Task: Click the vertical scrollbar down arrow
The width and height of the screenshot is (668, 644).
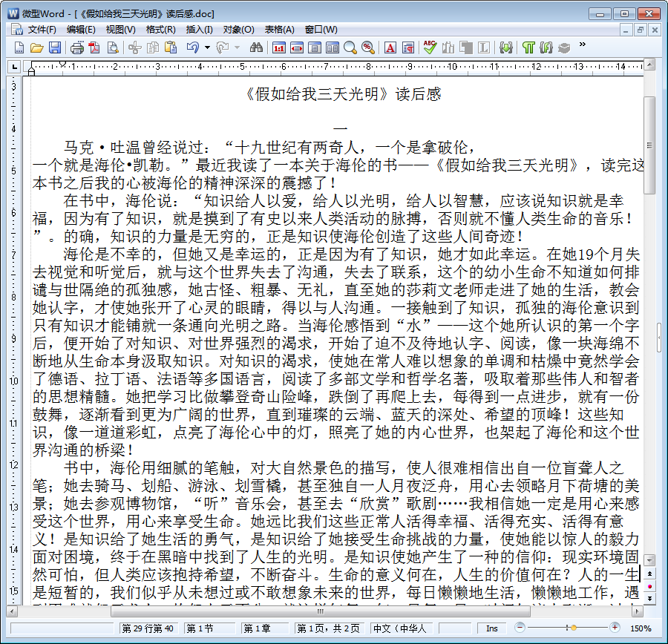Action: click(649, 559)
